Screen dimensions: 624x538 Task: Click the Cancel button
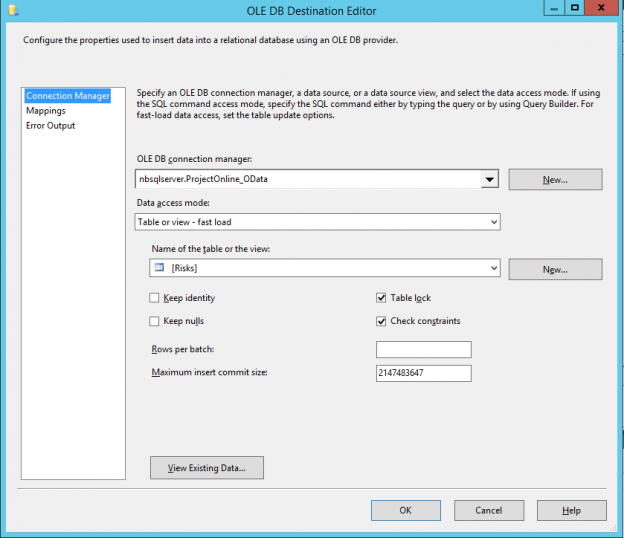click(488, 510)
